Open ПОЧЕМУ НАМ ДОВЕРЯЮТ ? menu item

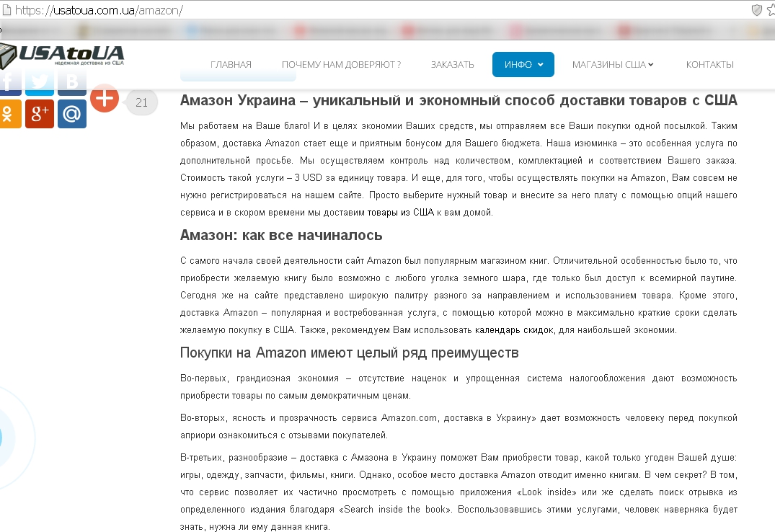(341, 65)
